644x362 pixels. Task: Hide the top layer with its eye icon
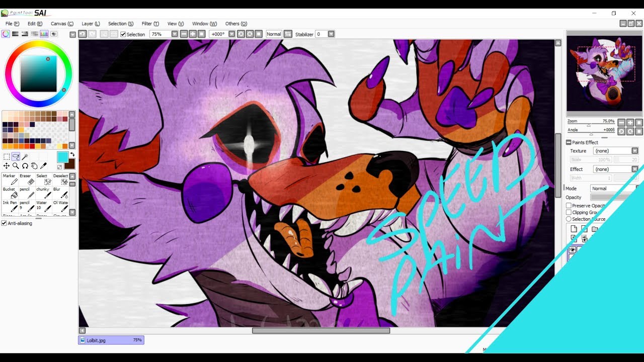(x=573, y=250)
